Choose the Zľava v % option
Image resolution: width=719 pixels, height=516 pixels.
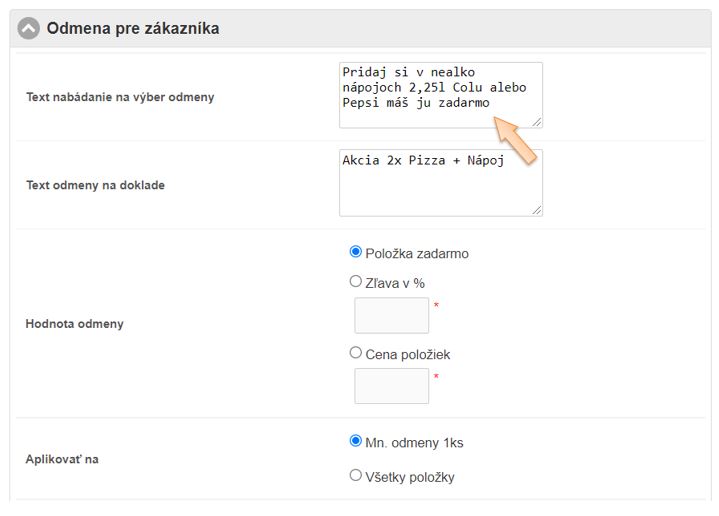click(x=356, y=282)
